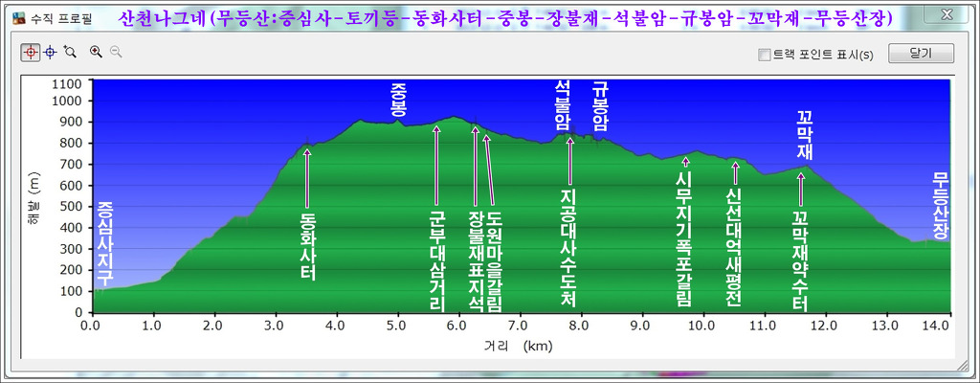Image resolution: width=980 pixels, height=383 pixels.
Task: Click the 500 elevation axis tick
Action: (x=71, y=207)
